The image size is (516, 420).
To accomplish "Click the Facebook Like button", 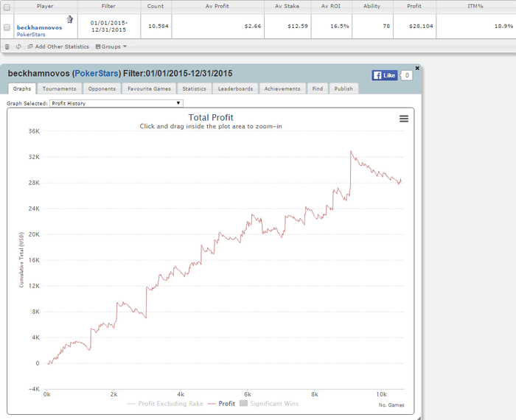I will [385, 75].
